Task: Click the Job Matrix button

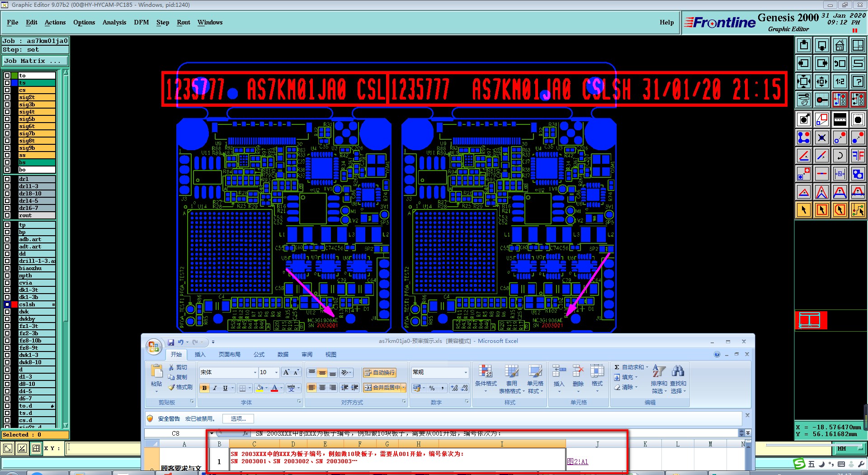Action: pyautogui.click(x=35, y=61)
